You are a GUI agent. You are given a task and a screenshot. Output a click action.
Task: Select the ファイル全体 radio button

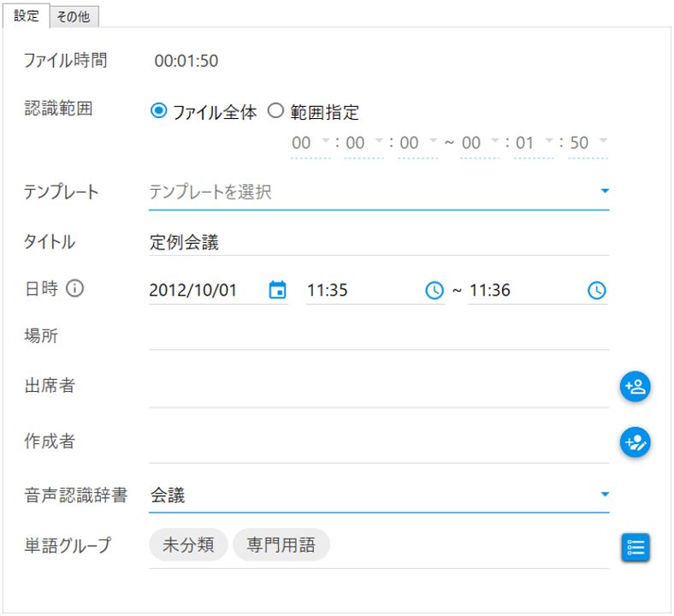pyautogui.click(x=158, y=111)
